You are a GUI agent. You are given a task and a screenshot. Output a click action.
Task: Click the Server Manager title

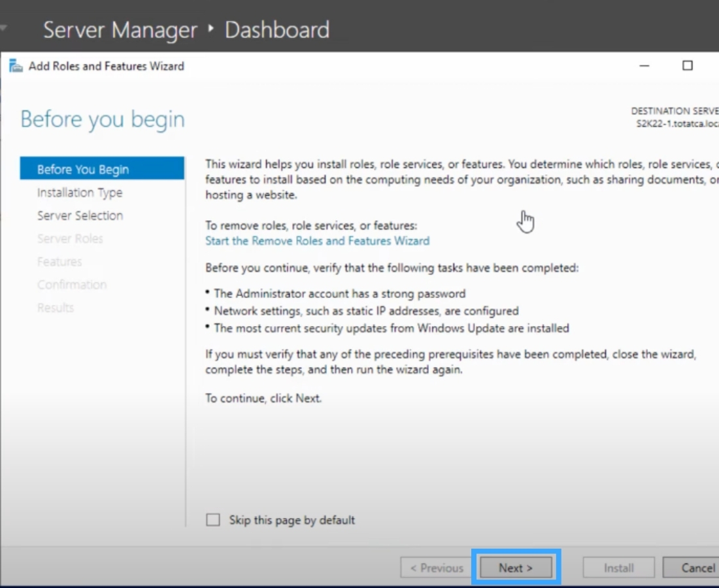click(x=120, y=29)
